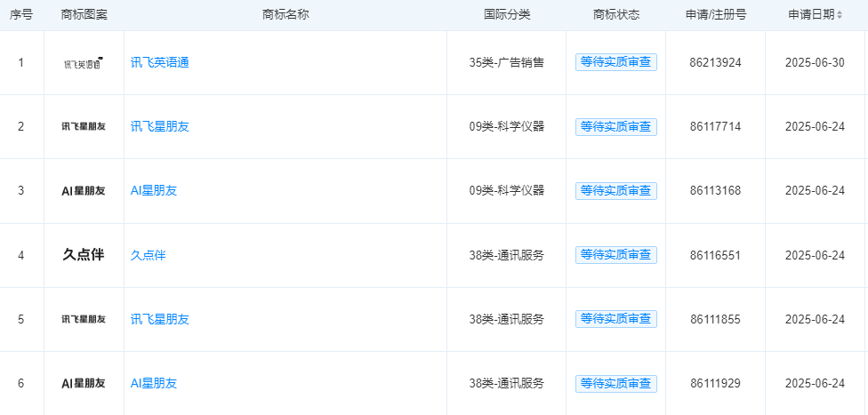The height and width of the screenshot is (415, 868).
Task: Click the 等待实质审查 tag for 86111929
Action: pos(616,383)
